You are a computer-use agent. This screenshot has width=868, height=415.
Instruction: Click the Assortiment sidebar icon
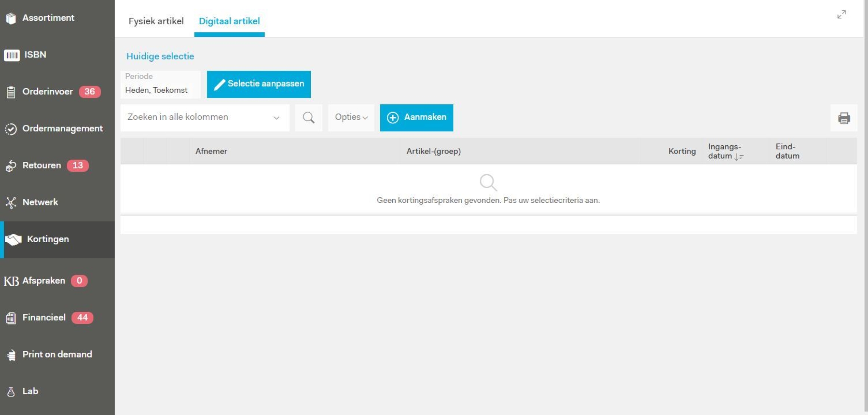[x=11, y=18]
